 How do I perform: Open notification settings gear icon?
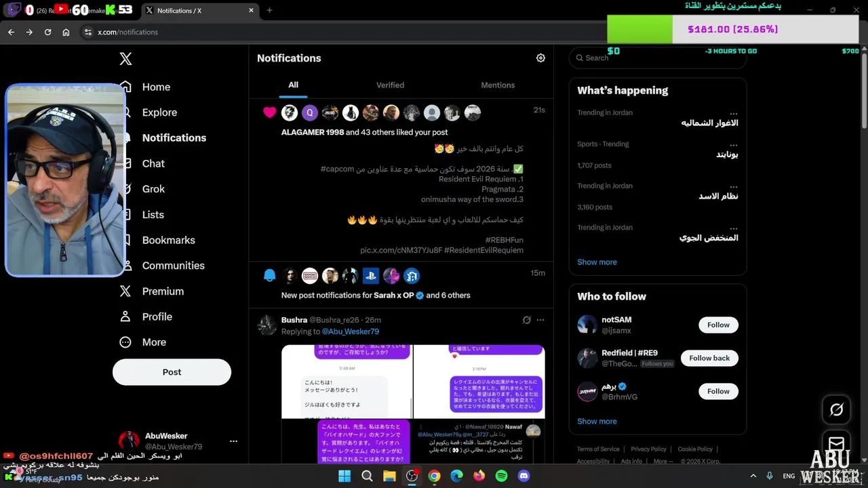pos(540,58)
